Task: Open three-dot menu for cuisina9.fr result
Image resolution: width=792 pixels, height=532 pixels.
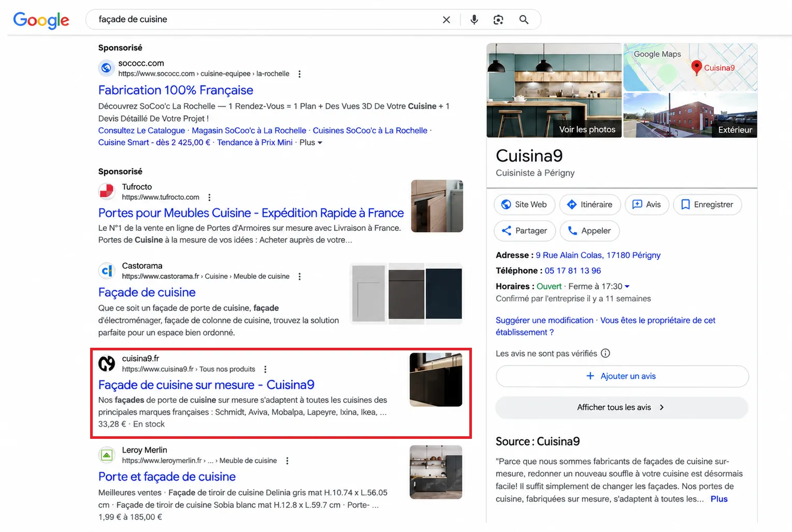Action: point(265,369)
